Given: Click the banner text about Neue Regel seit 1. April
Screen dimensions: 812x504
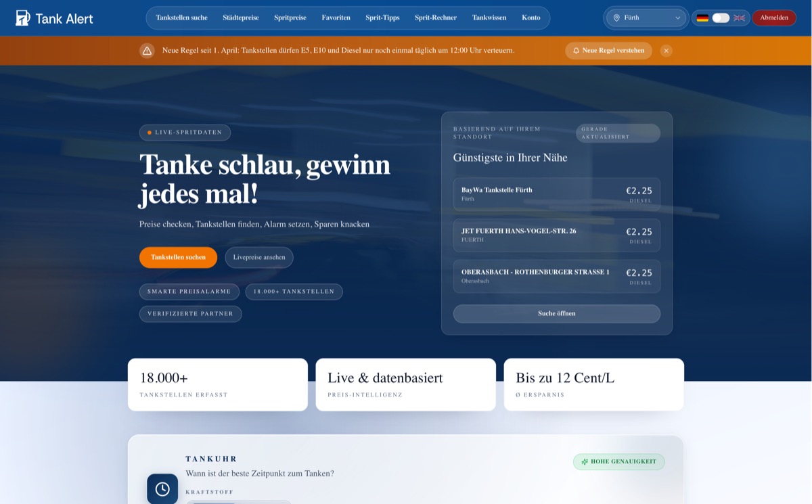Looking at the screenshot, I should tap(338, 51).
